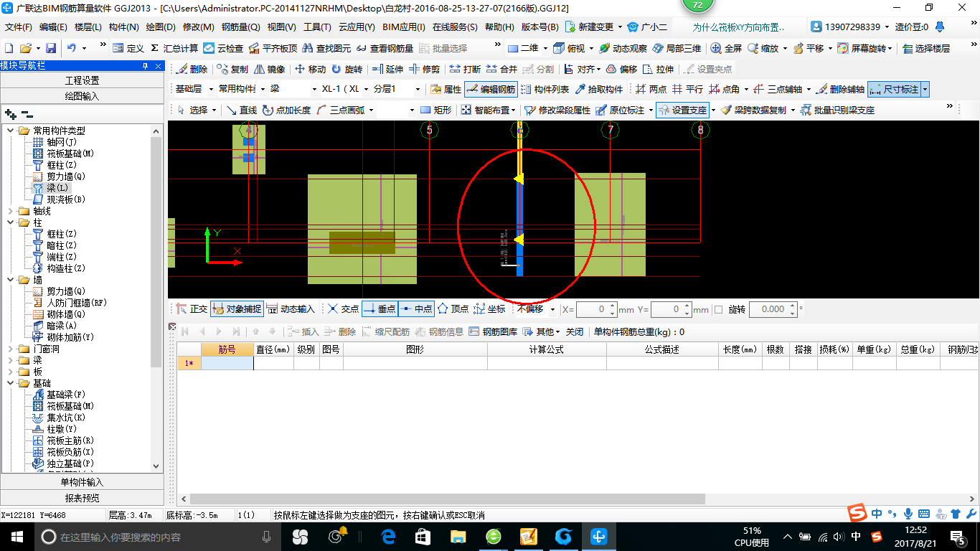Click the 工程设置 panel button
Image resolution: width=980 pixels, height=551 pixels.
pyautogui.click(x=82, y=80)
